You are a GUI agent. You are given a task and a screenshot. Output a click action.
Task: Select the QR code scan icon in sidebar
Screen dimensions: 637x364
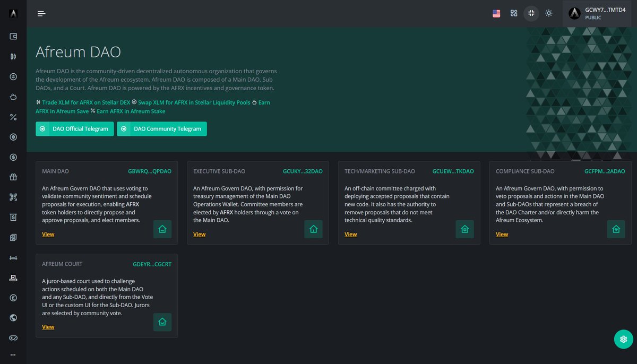12,197
